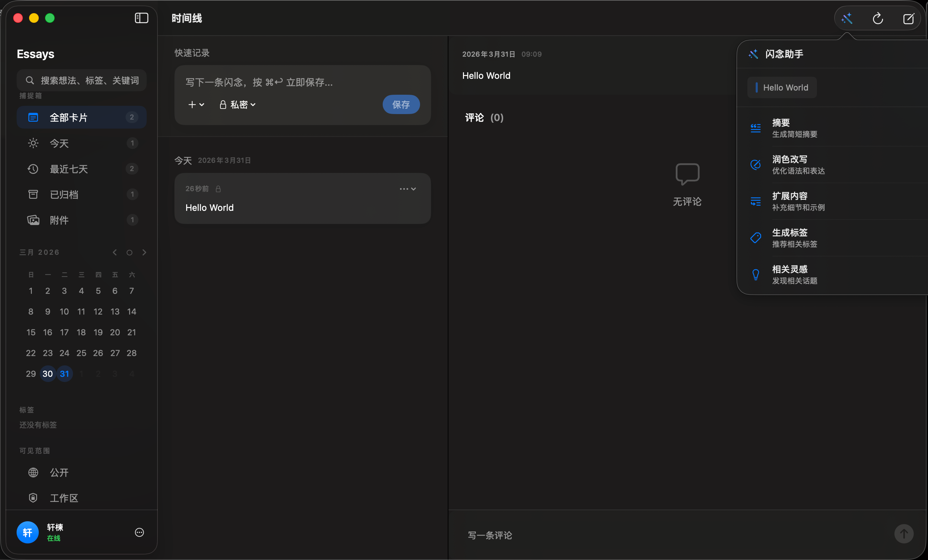Select 公开 under 可见范围
This screenshot has height=560, width=928.
coord(59,473)
